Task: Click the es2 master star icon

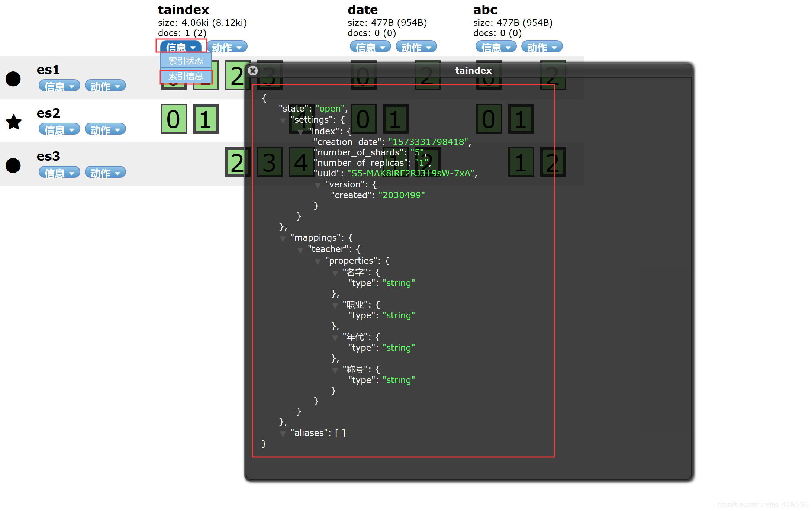Action: coord(14,122)
